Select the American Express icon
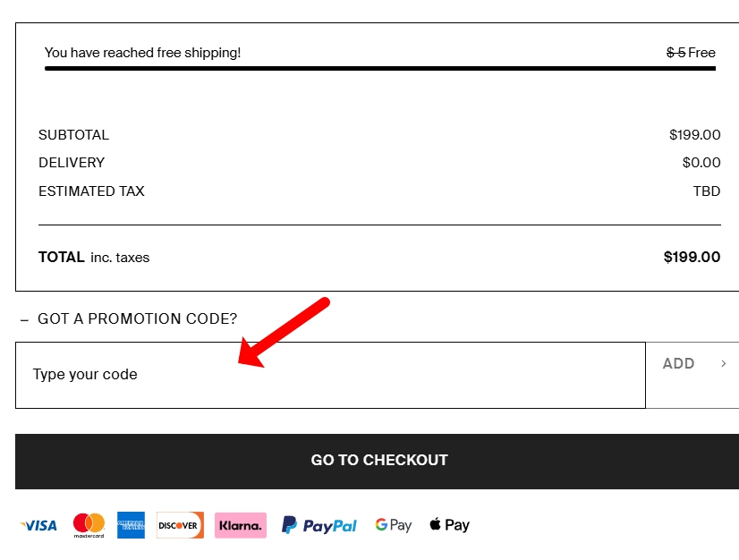739x560 pixels. 131,525
